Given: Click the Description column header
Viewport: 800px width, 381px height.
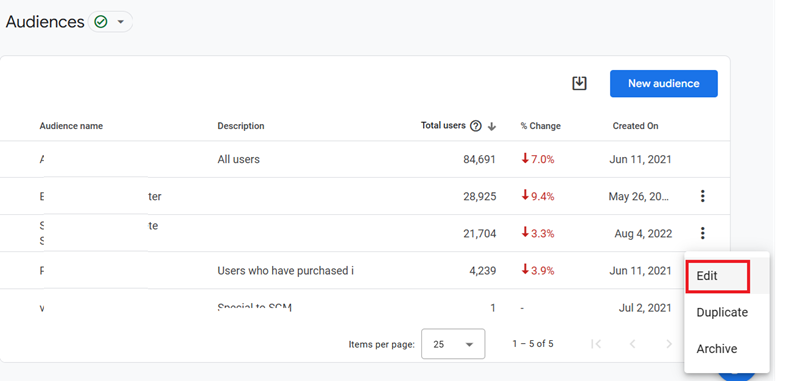Looking at the screenshot, I should click(x=241, y=126).
